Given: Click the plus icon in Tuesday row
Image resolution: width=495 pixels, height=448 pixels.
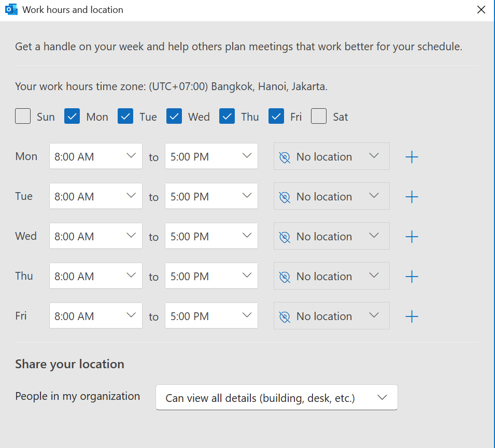Looking at the screenshot, I should click(412, 197).
